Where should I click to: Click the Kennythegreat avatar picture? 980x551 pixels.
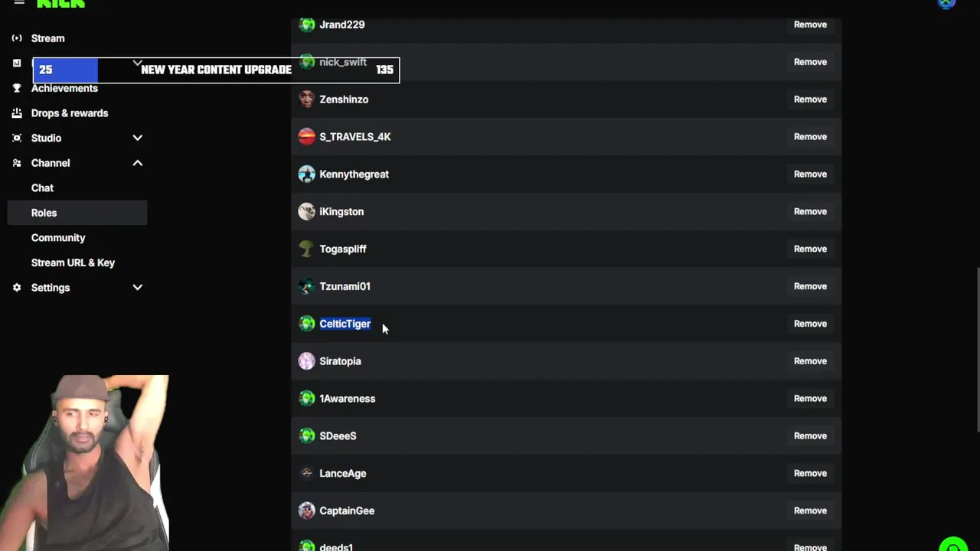pos(306,174)
